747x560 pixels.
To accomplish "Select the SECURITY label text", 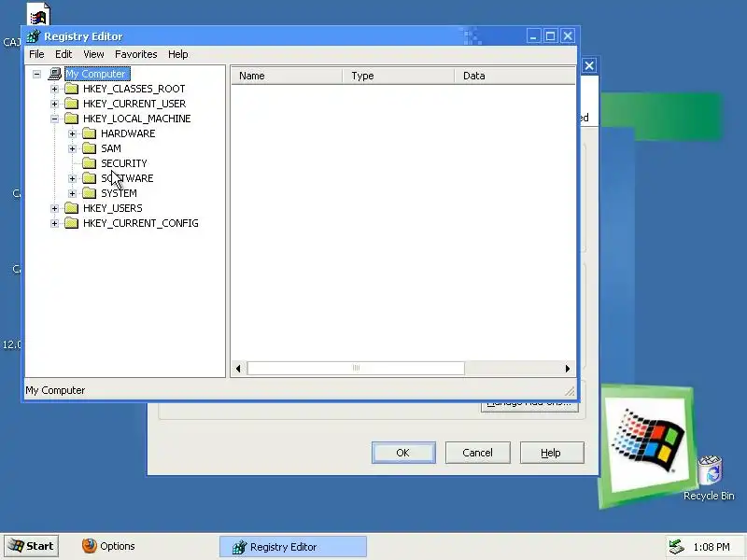I will tap(124, 163).
